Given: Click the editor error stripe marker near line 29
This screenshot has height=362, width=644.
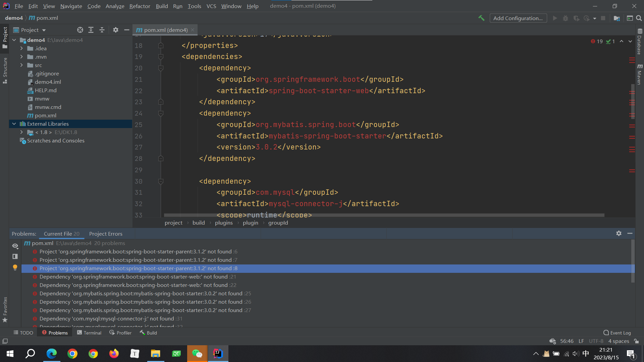Looking at the screenshot, I should [632, 171].
